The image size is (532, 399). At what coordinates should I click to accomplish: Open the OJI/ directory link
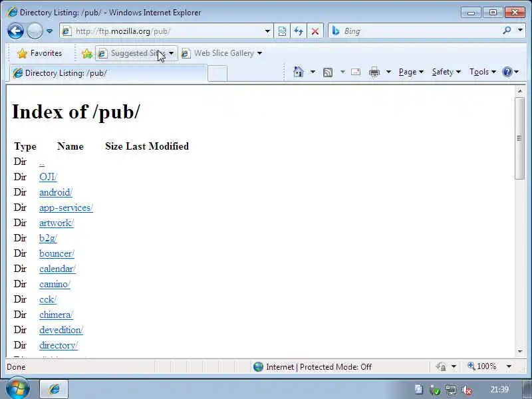48,177
